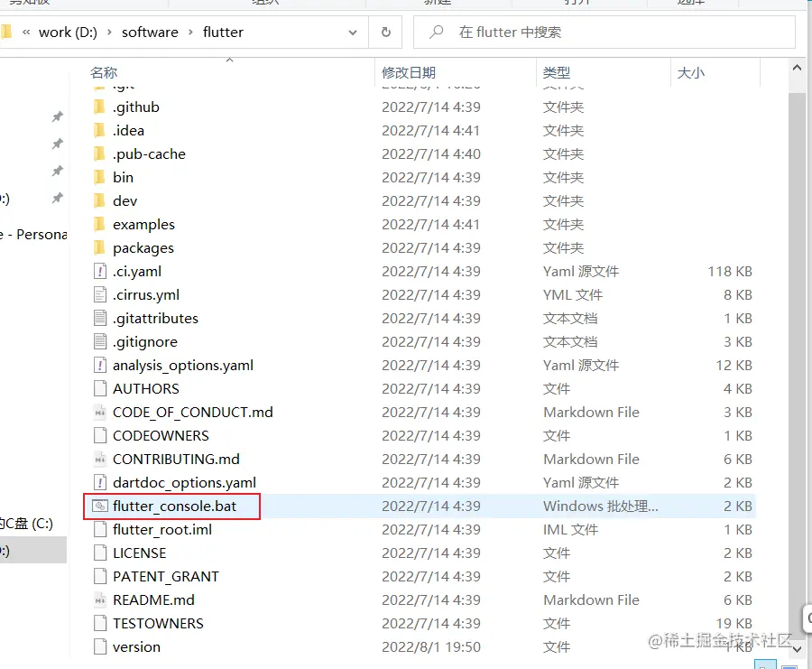Select the packages folder name
This screenshot has width=812, height=669.
[143, 247]
